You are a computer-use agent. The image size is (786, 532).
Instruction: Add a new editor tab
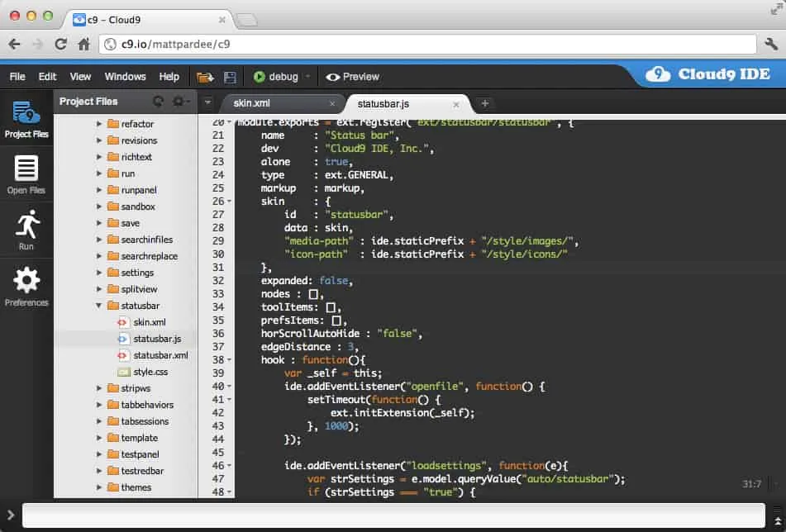click(x=484, y=104)
